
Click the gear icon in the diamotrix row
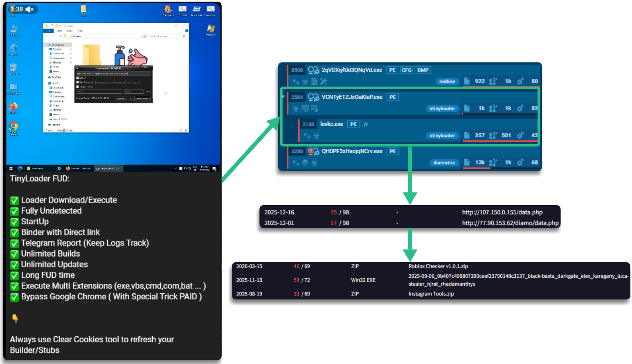pos(520,162)
